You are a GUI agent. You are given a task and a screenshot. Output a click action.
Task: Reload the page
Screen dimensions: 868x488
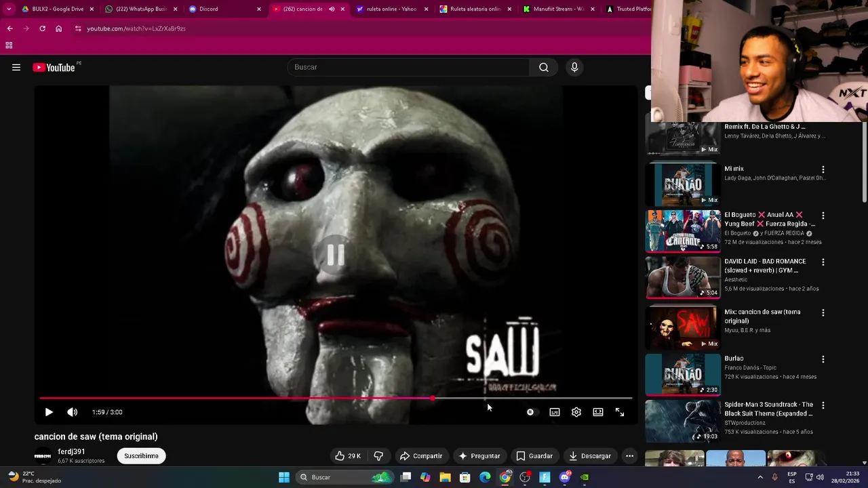[x=42, y=28]
